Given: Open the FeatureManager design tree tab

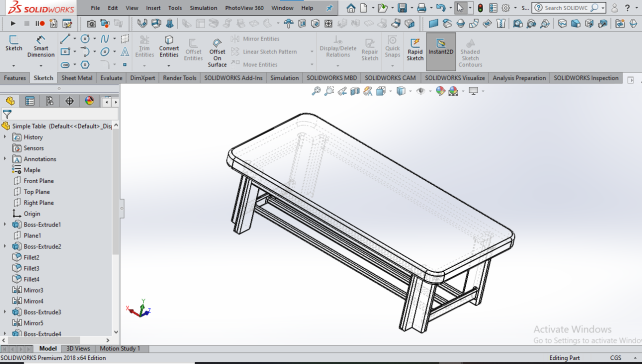Looking at the screenshot, I should (10, 101).
